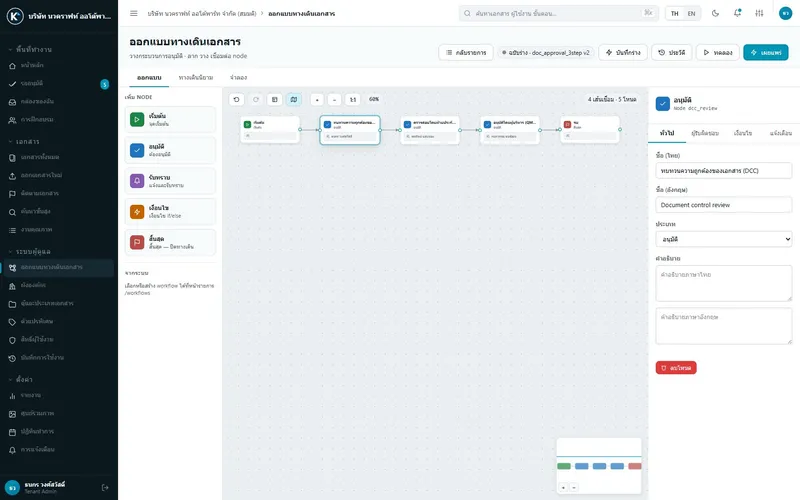The image size is (800, 500).
Task: Open the sliders settings icon in top bar
Action: coord(759,13)
